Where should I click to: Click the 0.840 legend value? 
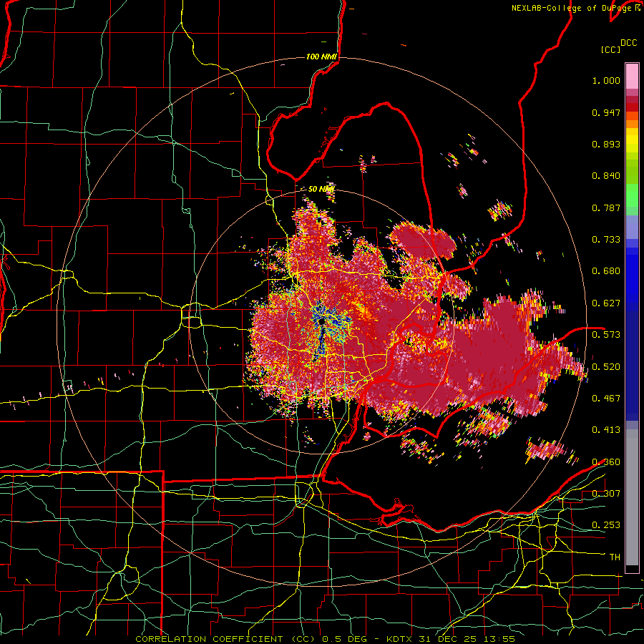click(606, 176)
